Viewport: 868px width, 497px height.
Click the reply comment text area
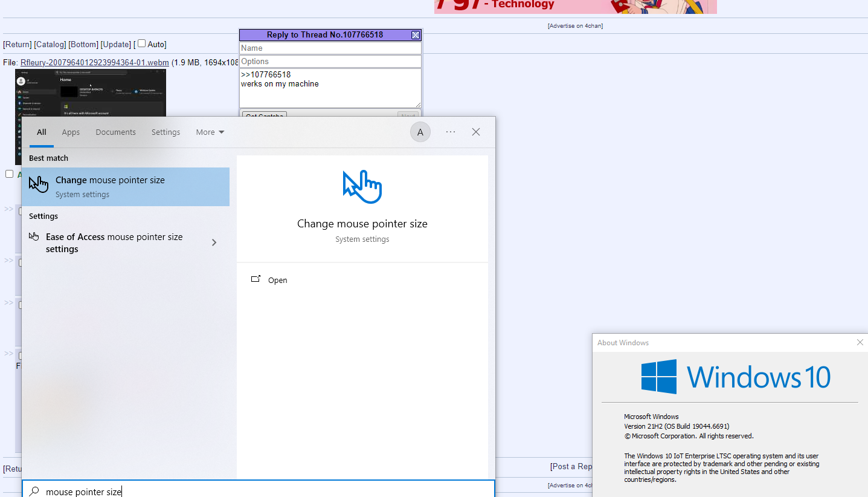click(330, 88)
